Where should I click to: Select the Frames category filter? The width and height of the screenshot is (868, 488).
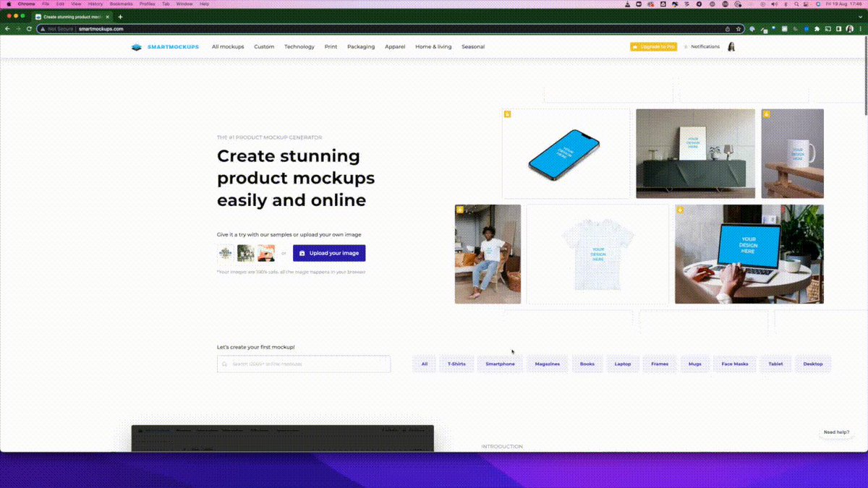pyautogui.click(x=660, y=364)
